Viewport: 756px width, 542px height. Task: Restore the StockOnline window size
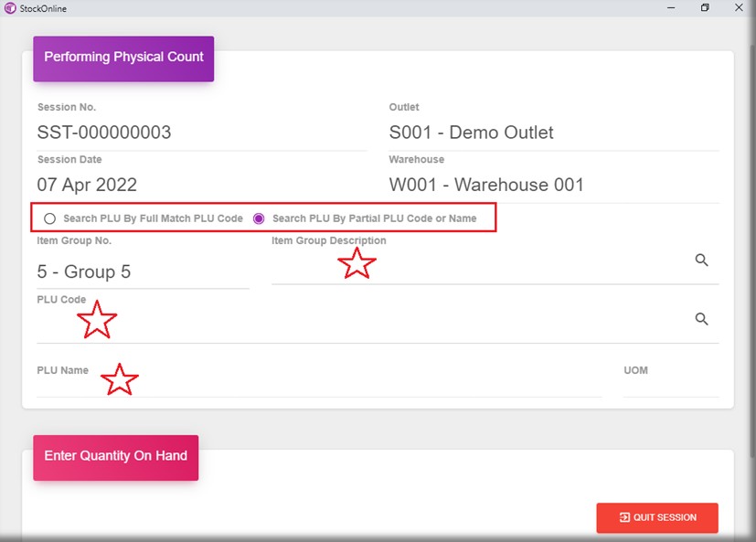tap(705, 8)
